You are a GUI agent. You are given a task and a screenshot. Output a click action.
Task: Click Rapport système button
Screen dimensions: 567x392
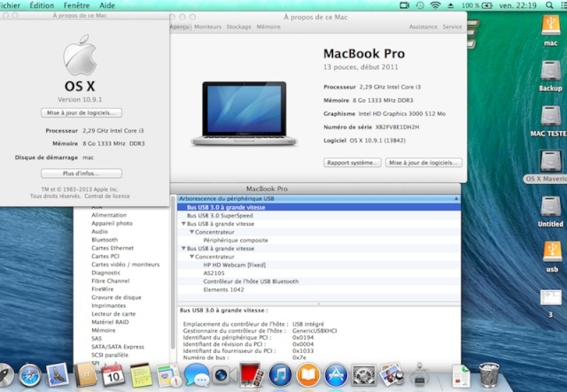coord(353,163)
